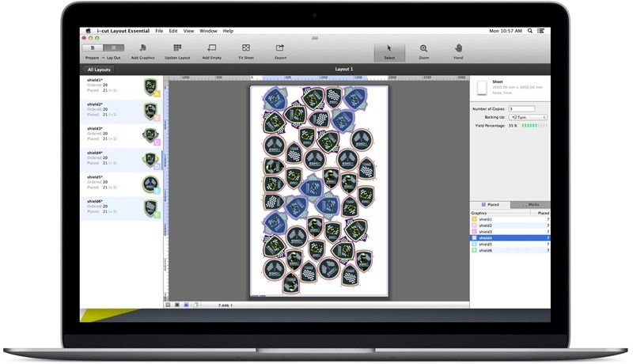The height and width of the screenshot is (364, 633).
Task: Open the 7.44% zoom level dropdown
Action: [226, 305]
